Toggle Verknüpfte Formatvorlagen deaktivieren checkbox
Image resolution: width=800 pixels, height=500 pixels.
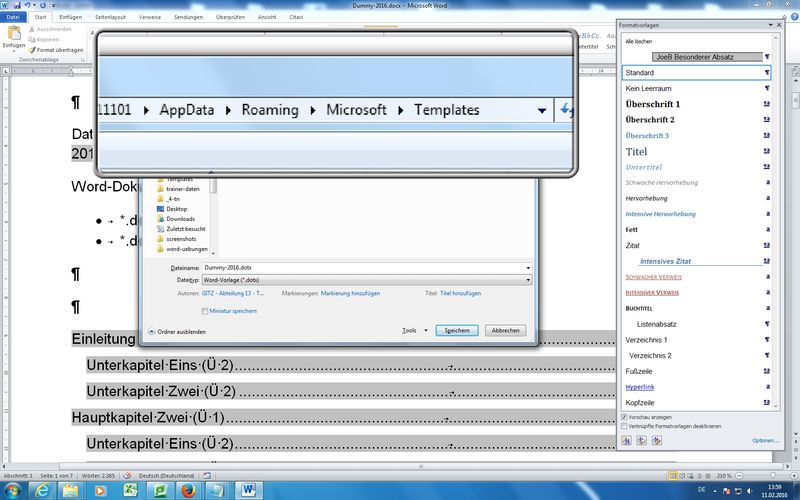pyautogui.click(x=624, y=426)
